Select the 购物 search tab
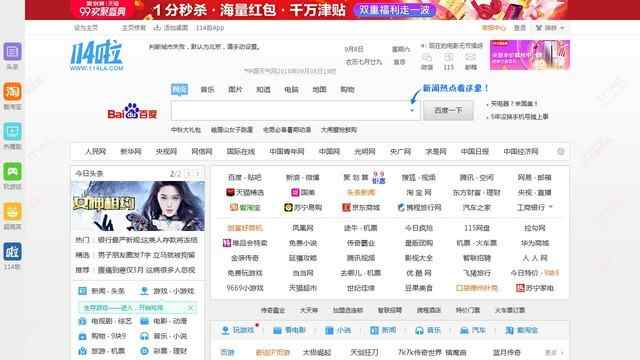Viewport: 640px width, 360px height. 347,89
